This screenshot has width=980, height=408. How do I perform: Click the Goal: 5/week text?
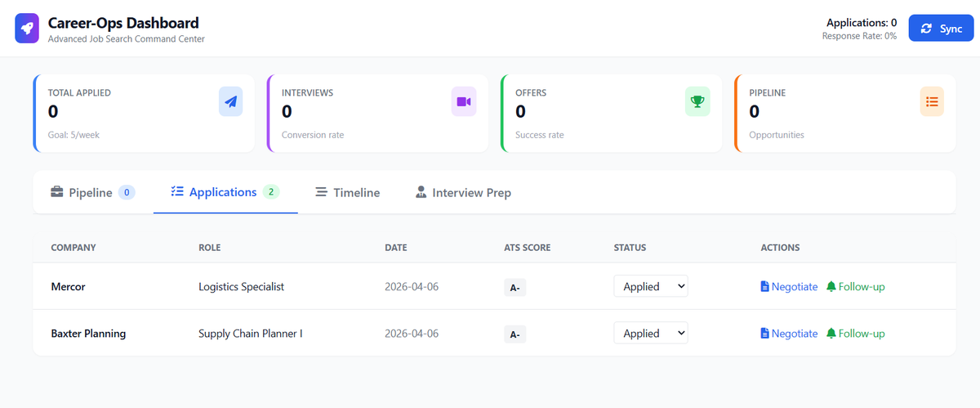click(73, 135)
